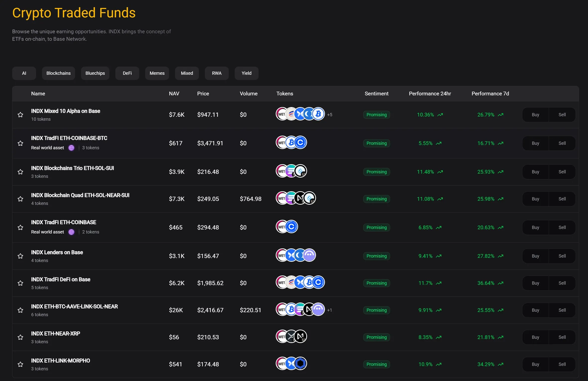Click Coinbase token icon in TradFi DeFi on Base row

[x=318, y=282]
